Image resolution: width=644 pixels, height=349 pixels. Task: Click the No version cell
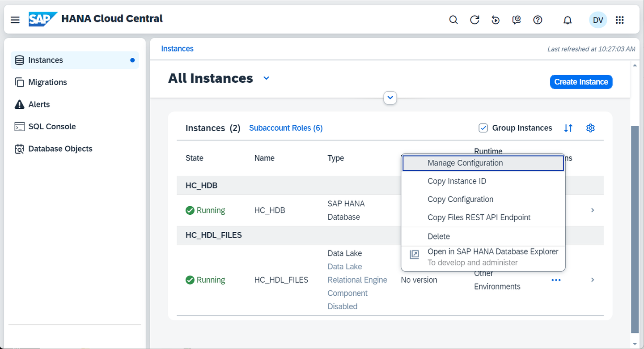[x=419, y=280]
